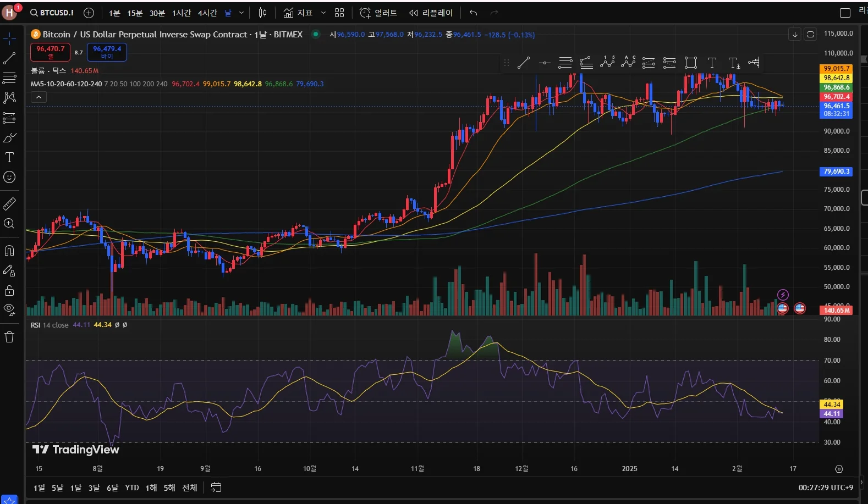
Task: Click the 리플레이 replay button
Action: tap(431, 13)
